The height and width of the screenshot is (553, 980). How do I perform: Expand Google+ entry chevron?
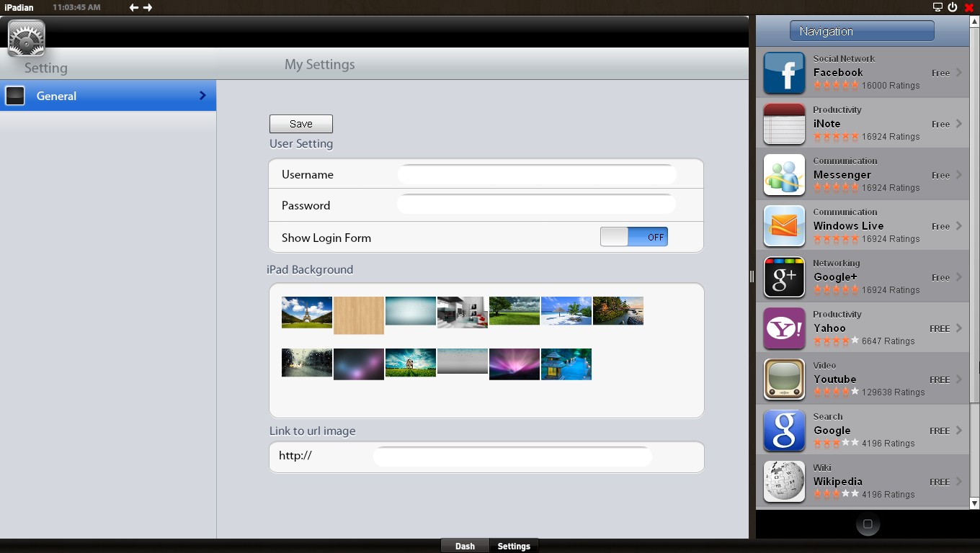coord(959,276)
